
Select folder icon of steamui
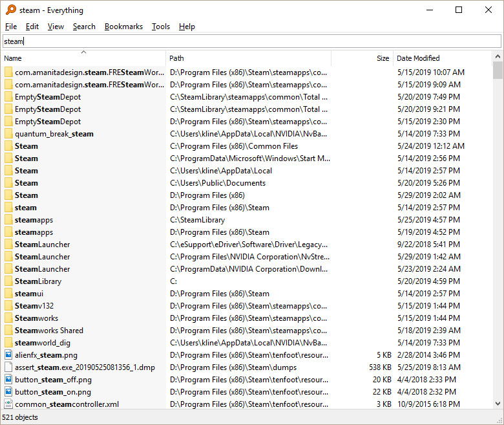coord(8,294)
